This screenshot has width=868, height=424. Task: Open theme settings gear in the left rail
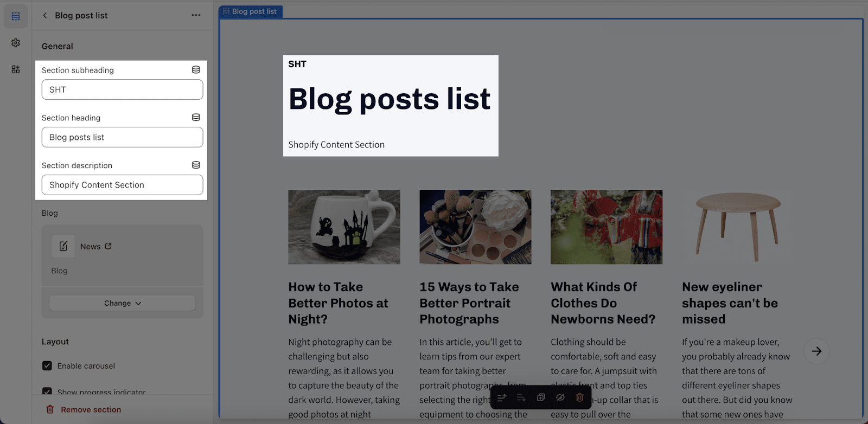pos(16,43)
